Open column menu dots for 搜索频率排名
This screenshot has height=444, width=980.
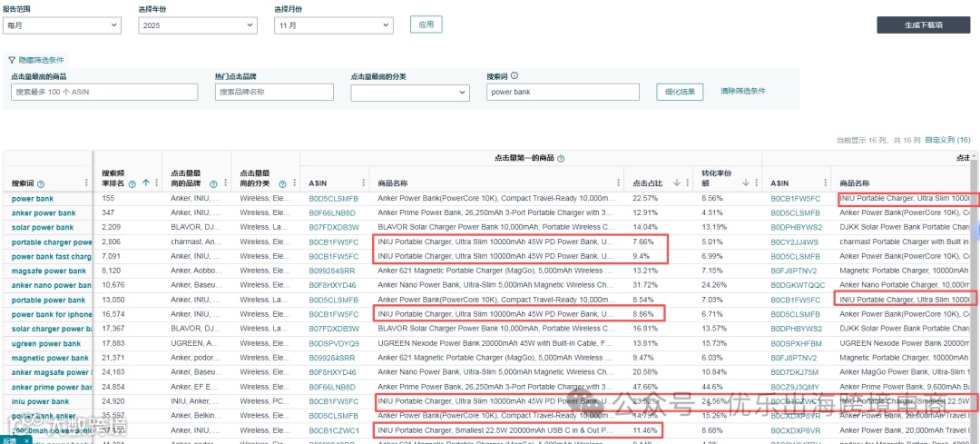tap(155, 183)
